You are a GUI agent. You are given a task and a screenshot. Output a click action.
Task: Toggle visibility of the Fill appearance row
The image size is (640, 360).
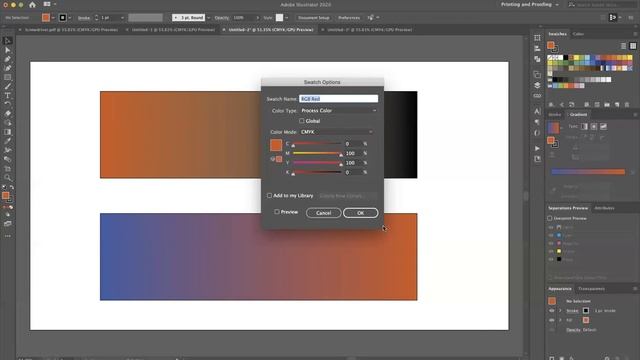[x=551, y=320]
